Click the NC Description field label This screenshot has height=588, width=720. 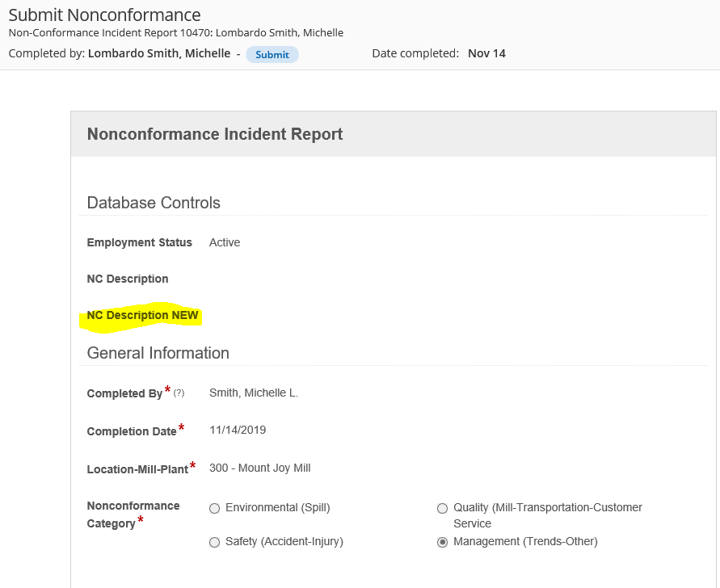point(128,279)
